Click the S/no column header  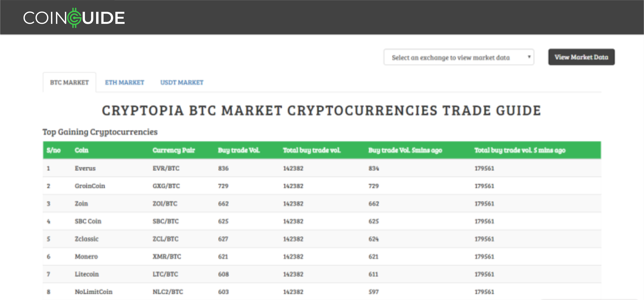(53, 150)
